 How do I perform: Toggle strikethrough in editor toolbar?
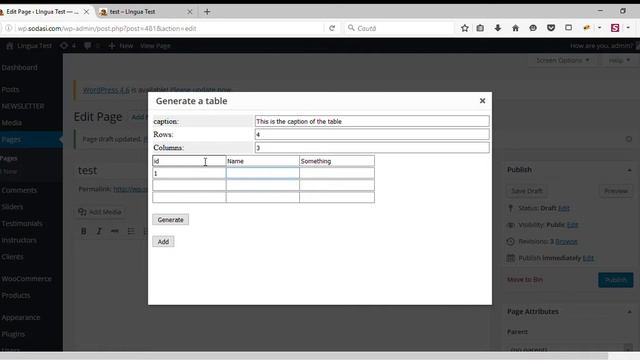point(115,231)
